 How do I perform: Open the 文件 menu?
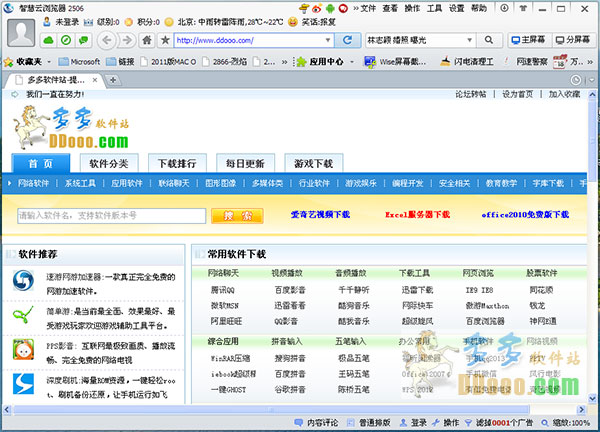[x=368, y=8]
